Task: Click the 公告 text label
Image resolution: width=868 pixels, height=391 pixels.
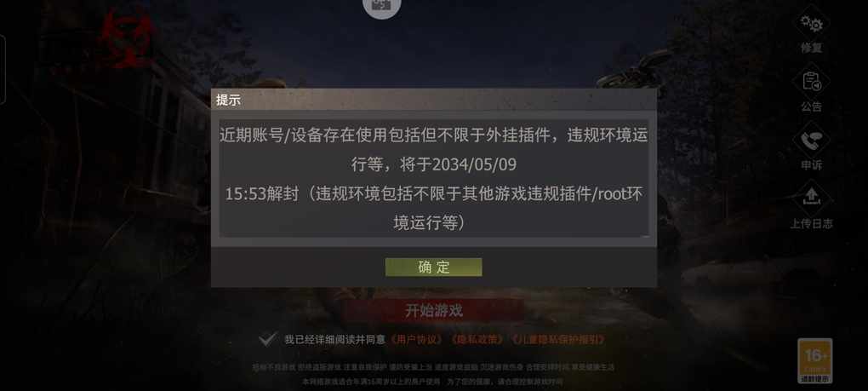Action: 812,106
